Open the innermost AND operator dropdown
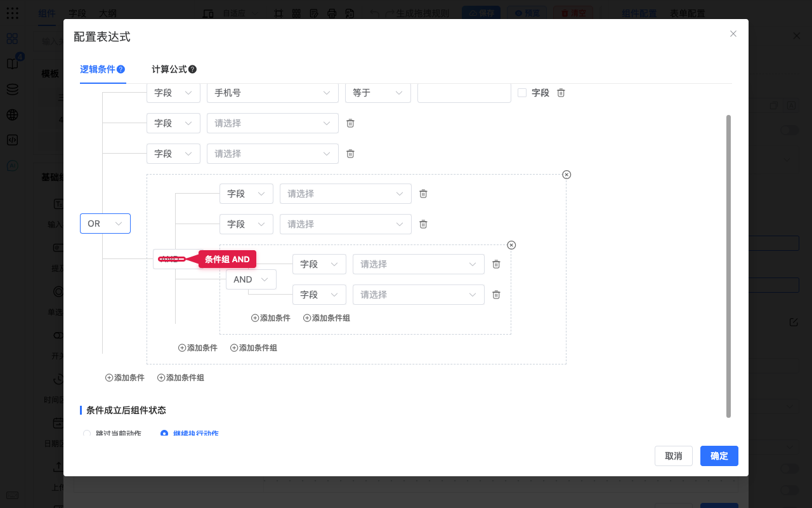Viewport: 812px width, 508px height. tap(251, 279)
